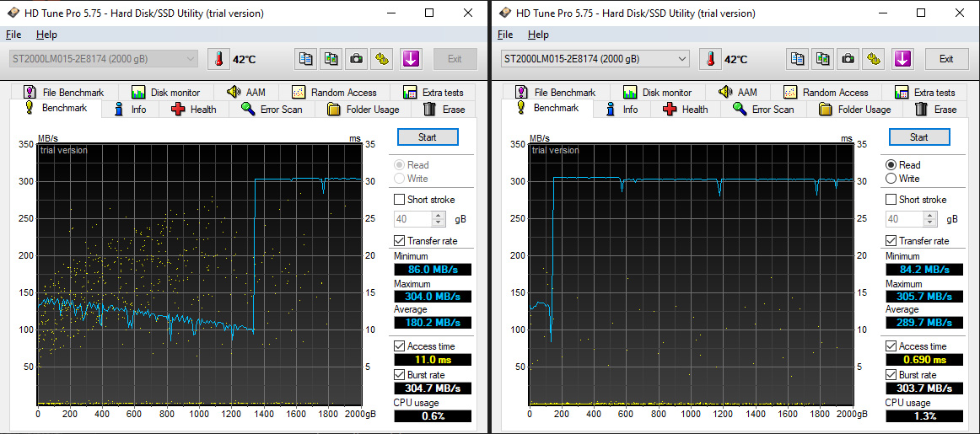Switch to Erase tab in right window
This screenshot has width=980, height=434.
pyautogui.click(x=936, y=110)
